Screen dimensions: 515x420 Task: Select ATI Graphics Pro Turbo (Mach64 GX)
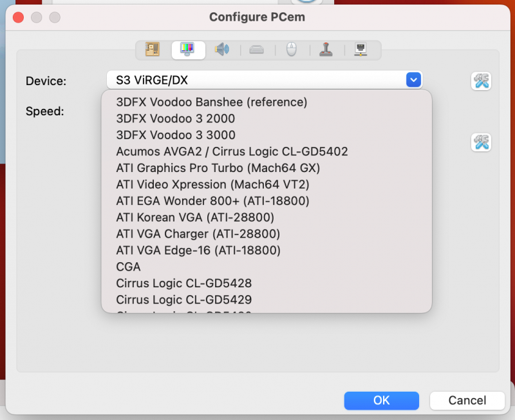[x=218, y=168]
